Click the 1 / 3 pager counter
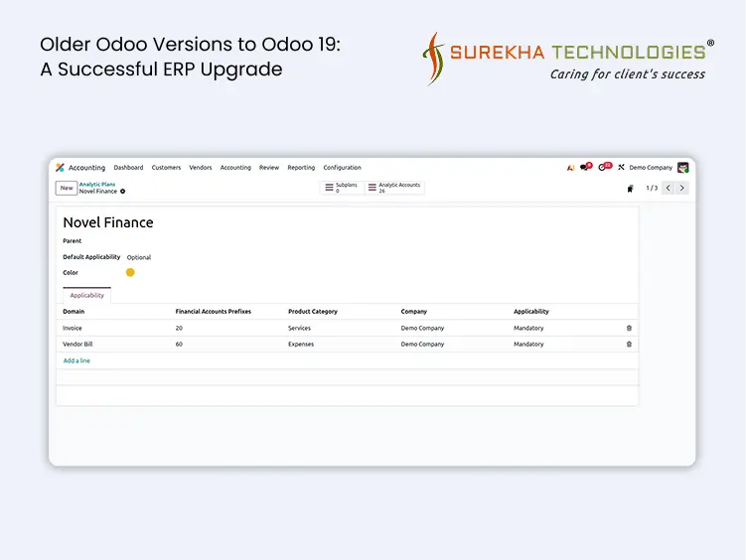 (652, 188)
